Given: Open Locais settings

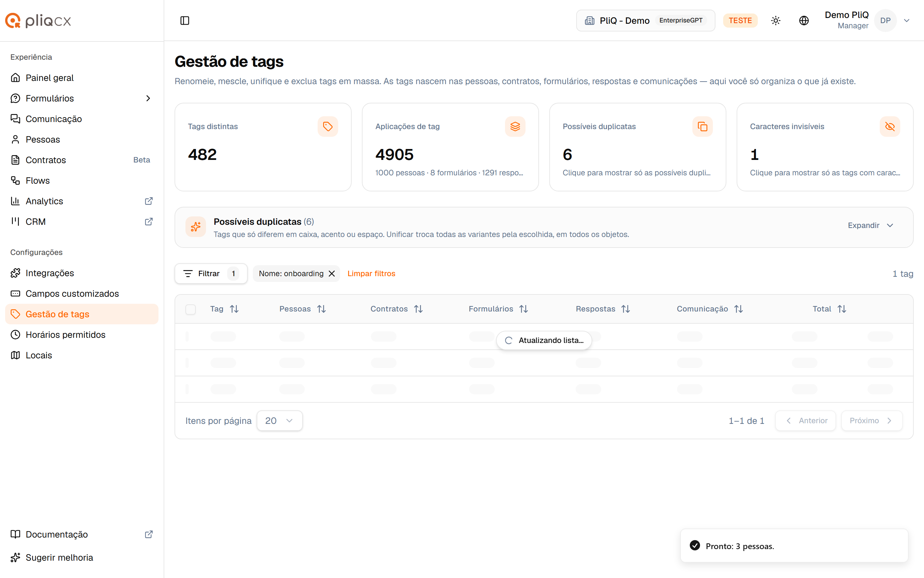Looking at the screenshot, I should point(82,355).
